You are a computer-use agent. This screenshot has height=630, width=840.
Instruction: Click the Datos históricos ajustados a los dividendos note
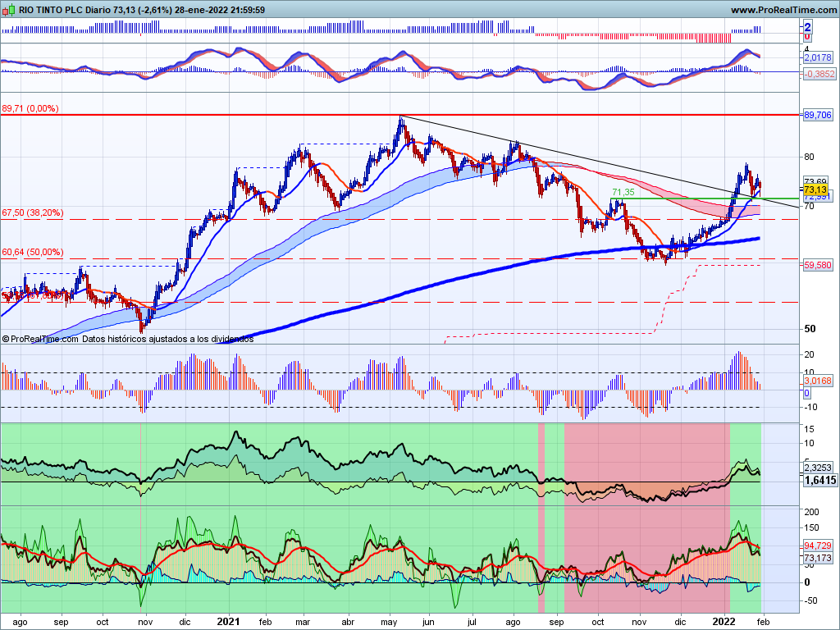pos(168,339)
